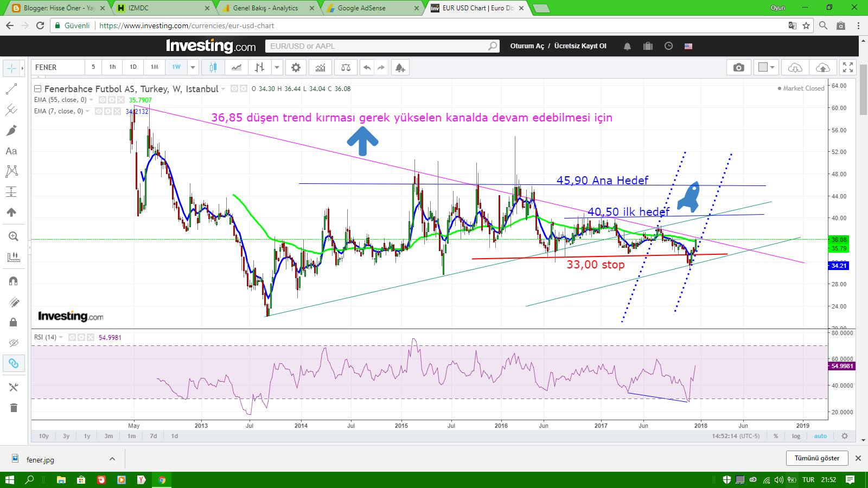This screenshot has width=868, height=488.
Task: Click the Tümünü göster button
Action: 817,458
